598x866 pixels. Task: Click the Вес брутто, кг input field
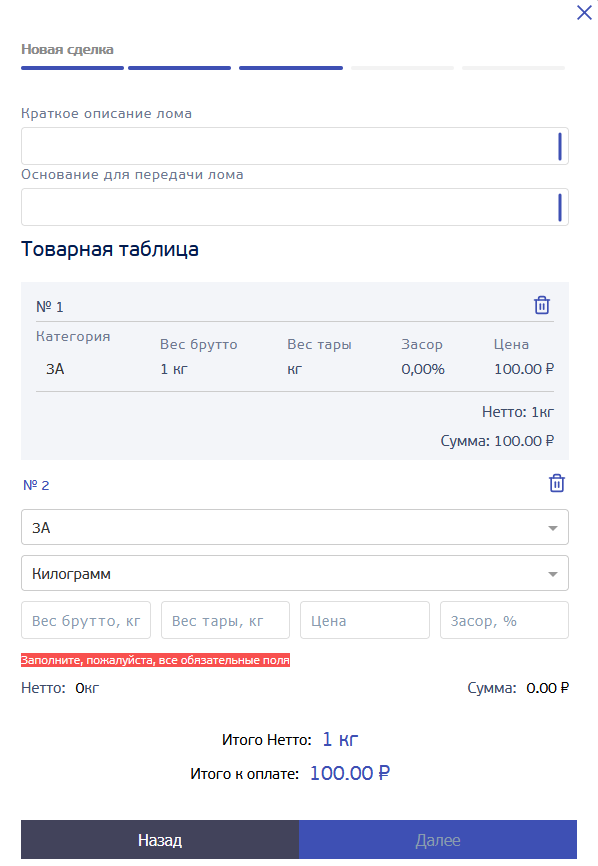pyautogui.click(x=86, y=620)
